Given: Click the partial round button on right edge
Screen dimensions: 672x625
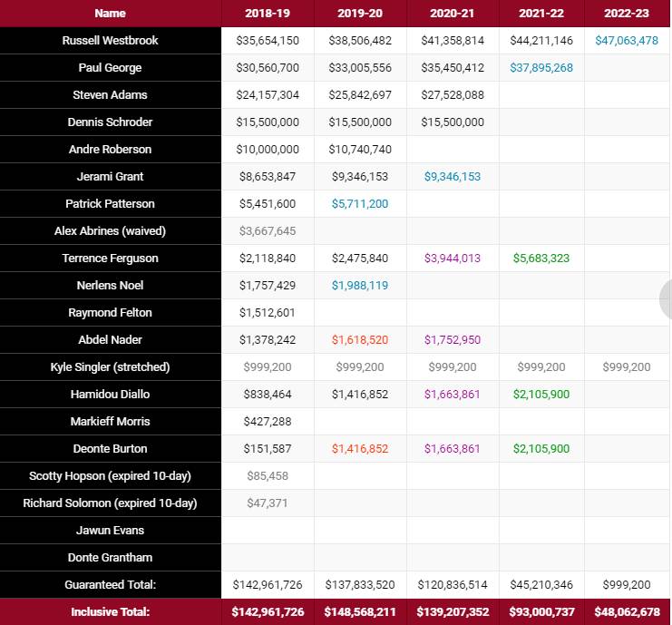Looking at the screenshot, I should pyautogui.click(x=666, y=299).
